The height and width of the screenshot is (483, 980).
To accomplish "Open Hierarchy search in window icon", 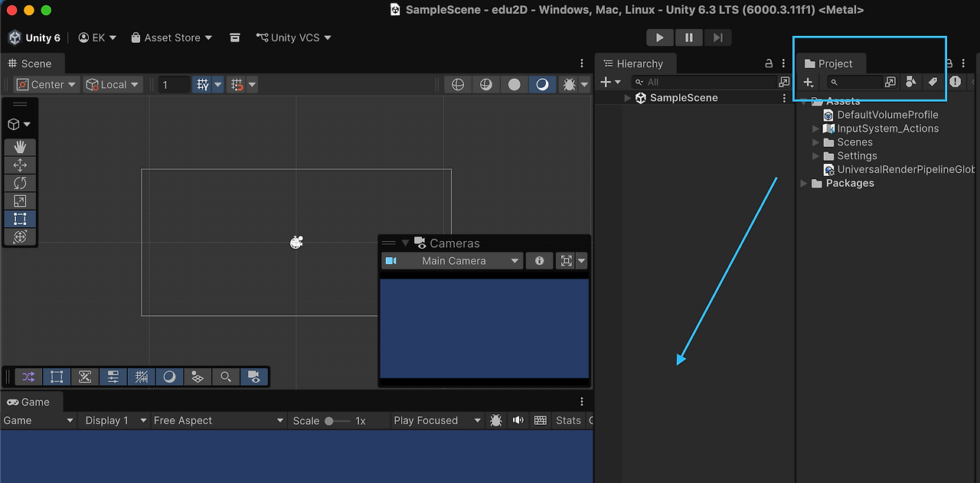I will pos(784,82).
